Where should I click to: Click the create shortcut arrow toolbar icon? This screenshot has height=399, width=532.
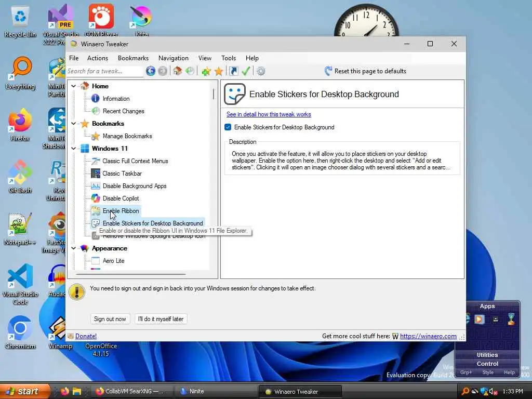tap(233, 71)
